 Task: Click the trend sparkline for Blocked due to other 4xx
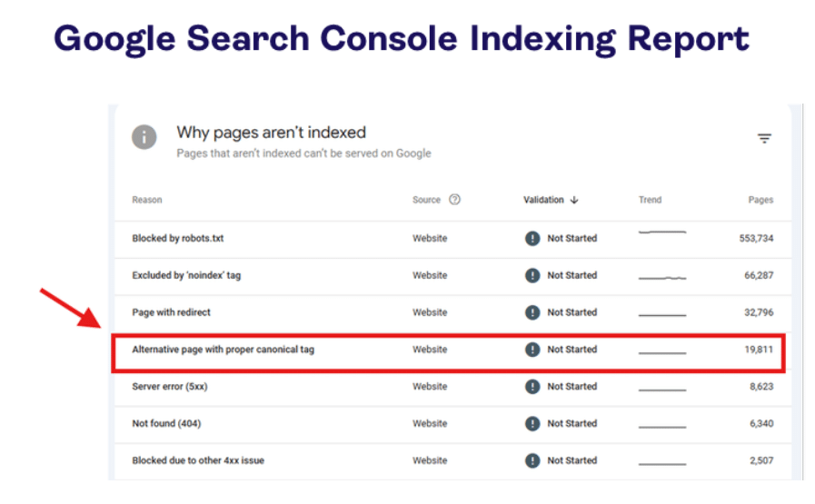pyautogui.click(x=662, y=463)
